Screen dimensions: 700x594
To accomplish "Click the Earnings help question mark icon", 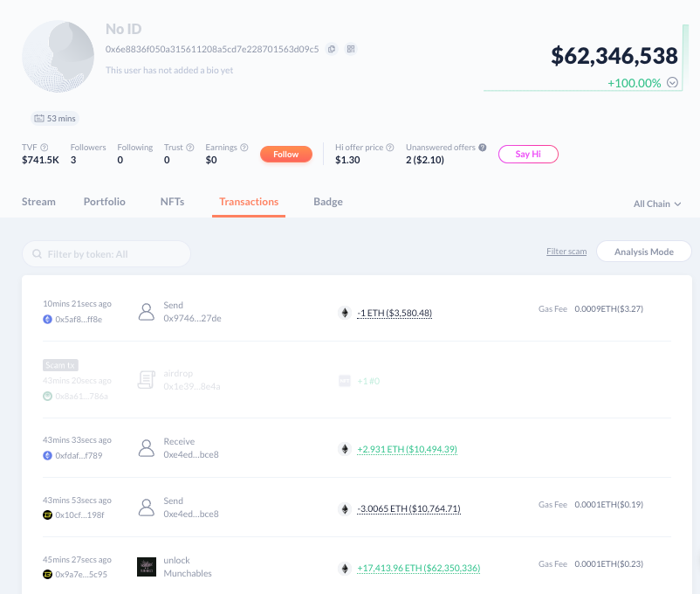I will click(x=244, y=148).
